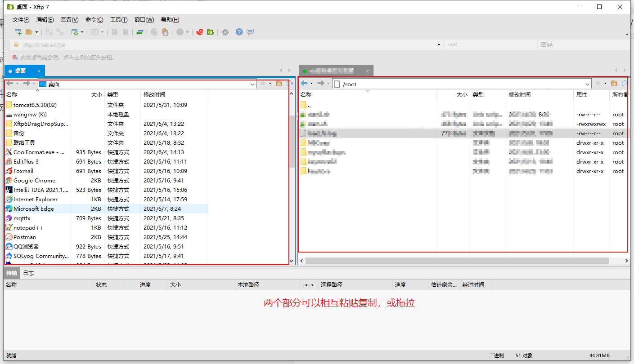Click the speech bubble feedback icon
Viewport: 634px width, 364px height.
[250, 32]
